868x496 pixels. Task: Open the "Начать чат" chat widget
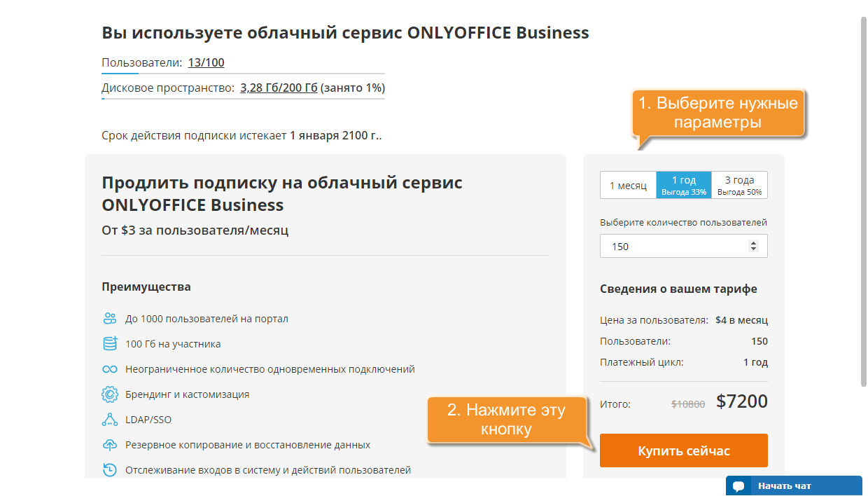794,486
